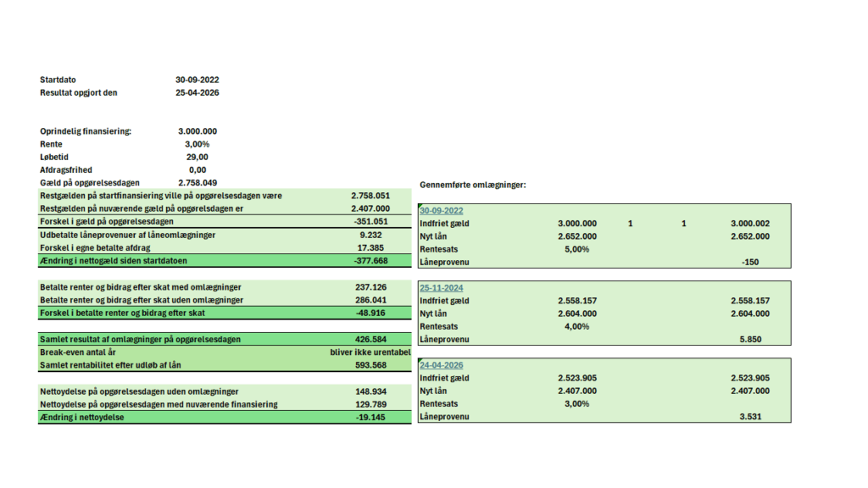Click the value -19.145
Image resolution: width=868 pixels, height=488 pixels.
pos(370,417)
